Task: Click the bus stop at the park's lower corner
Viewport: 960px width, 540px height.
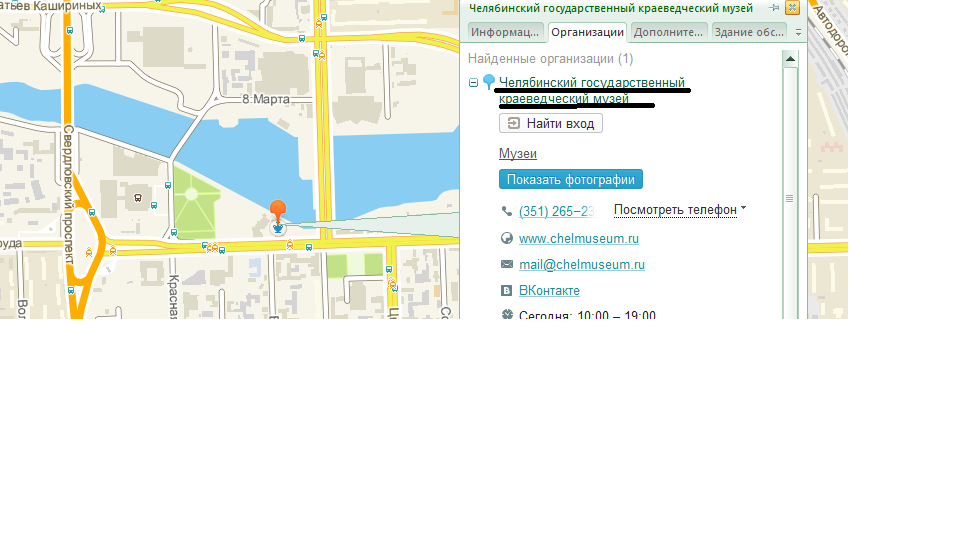Action: pyautogui.click(x=174, y=233)
